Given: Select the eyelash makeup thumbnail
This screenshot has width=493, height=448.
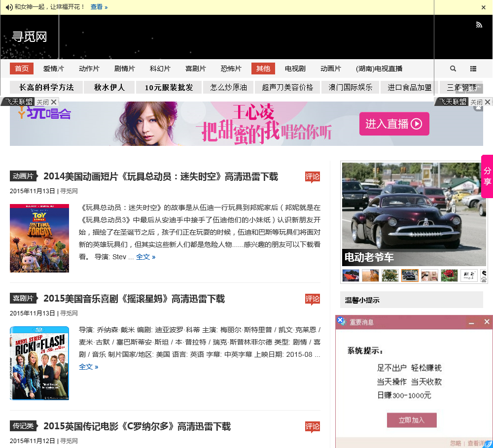Looking at the screenshot, I should click(x=429, y=276).
